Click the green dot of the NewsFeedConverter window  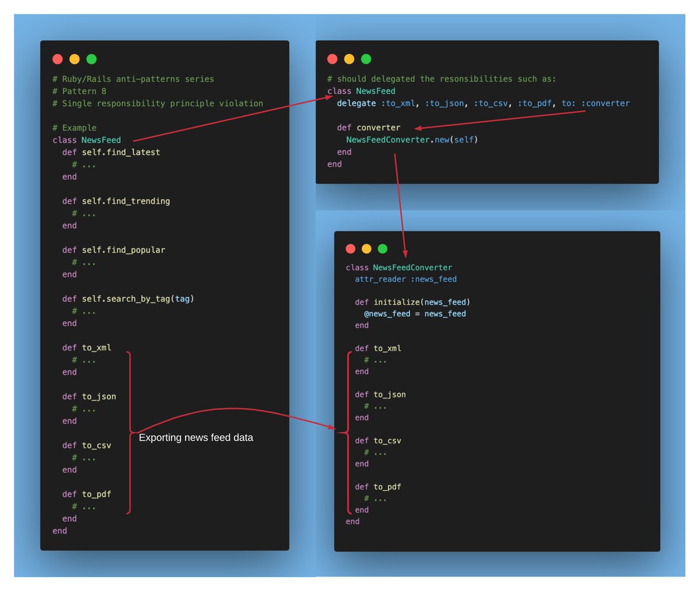(x=383, y=249)
